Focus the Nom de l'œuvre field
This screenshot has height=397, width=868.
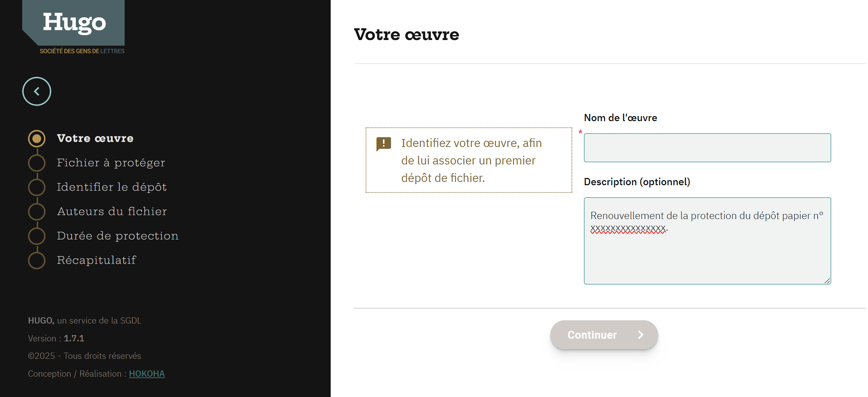pyautogui.click(x=707, y=148)
